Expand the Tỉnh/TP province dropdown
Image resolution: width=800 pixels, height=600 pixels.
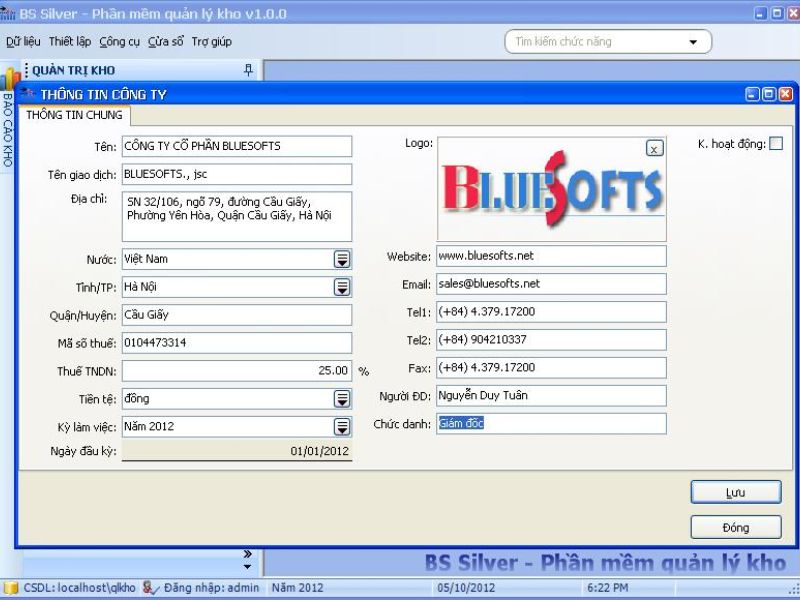pos(342,287)
